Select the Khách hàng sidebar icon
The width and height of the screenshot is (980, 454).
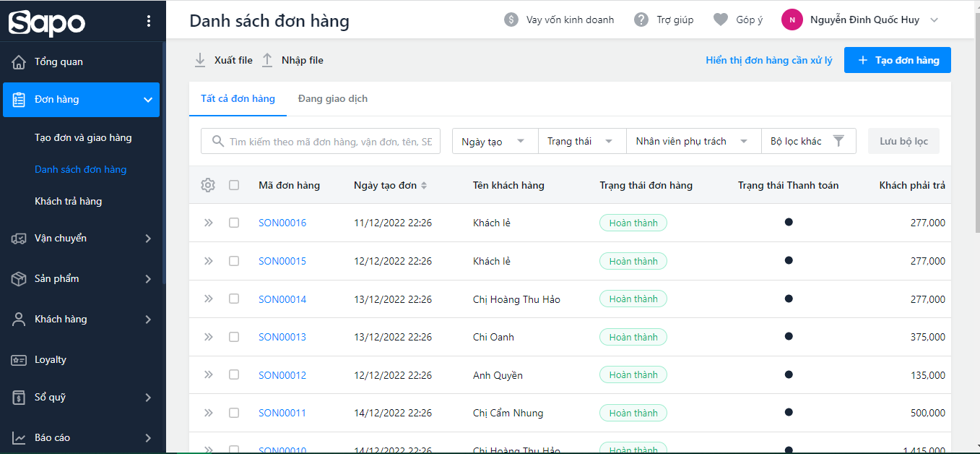pos(22,319)
